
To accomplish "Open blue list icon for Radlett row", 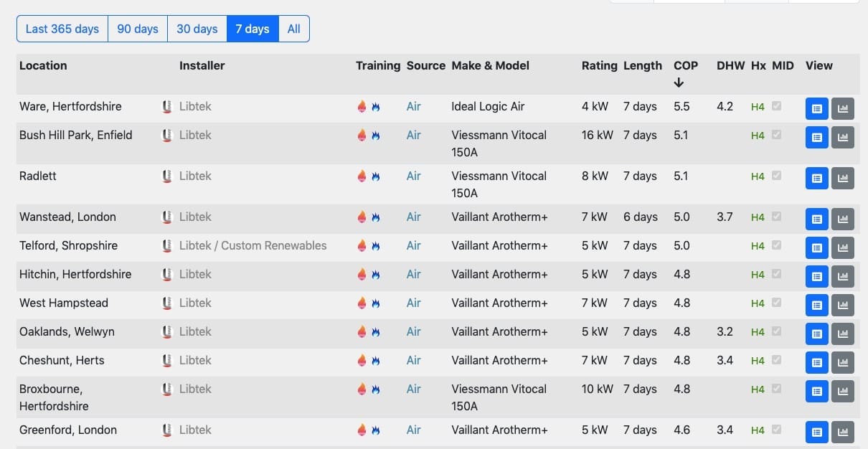I will (816, 178).
